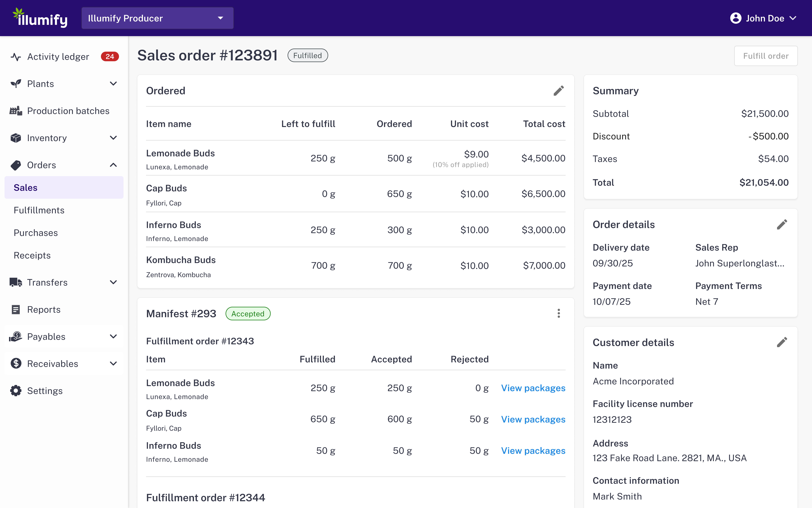Screen dimensions: 812x508
Task: Open Manifest #293 three-dot menu
Action: click(x=559, y=313)
